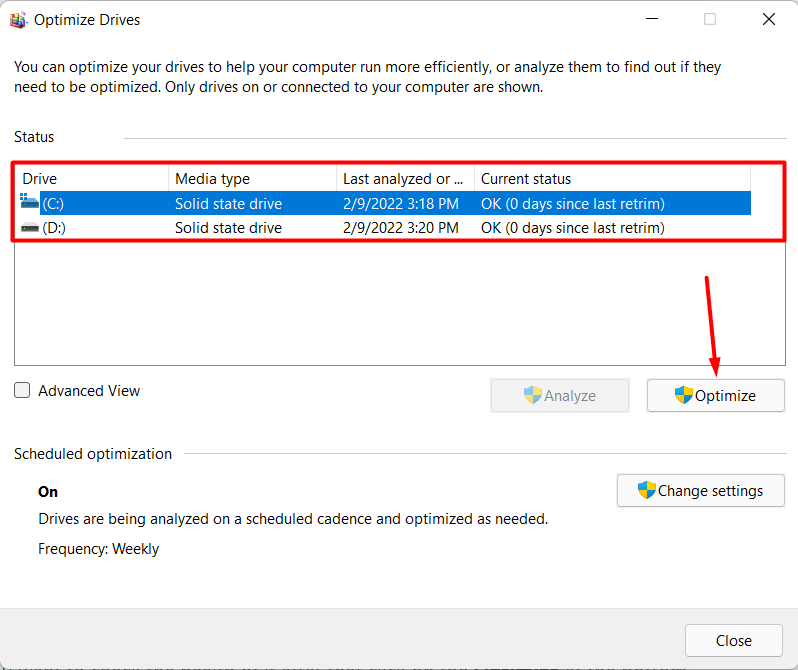
Task: Click the D: drive's current status text
Action: click(x=572, y=228)
